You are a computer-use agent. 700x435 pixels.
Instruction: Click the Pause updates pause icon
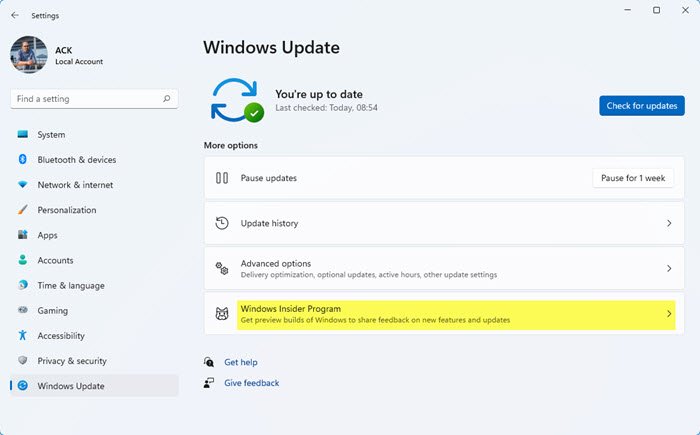[x=222, y=178]
